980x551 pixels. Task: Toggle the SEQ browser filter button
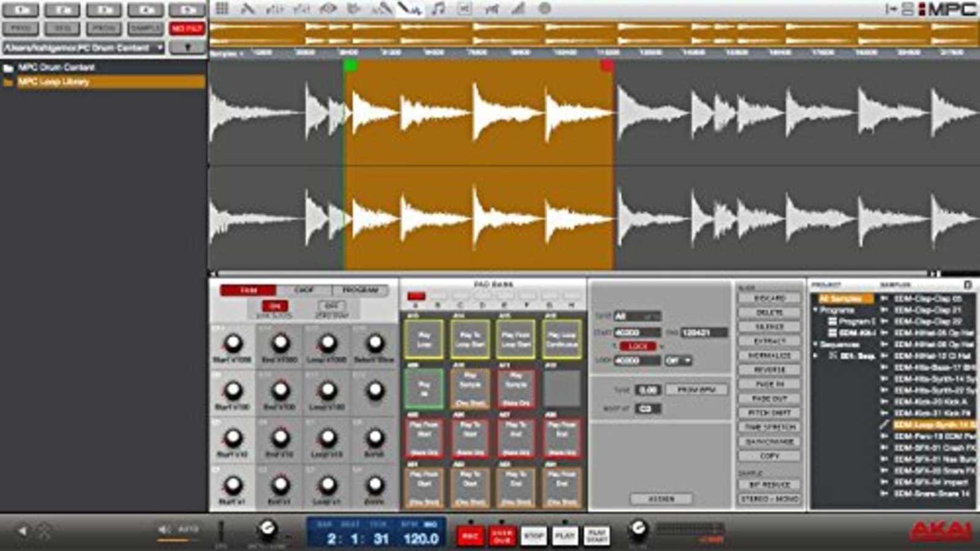click(62, 29)
